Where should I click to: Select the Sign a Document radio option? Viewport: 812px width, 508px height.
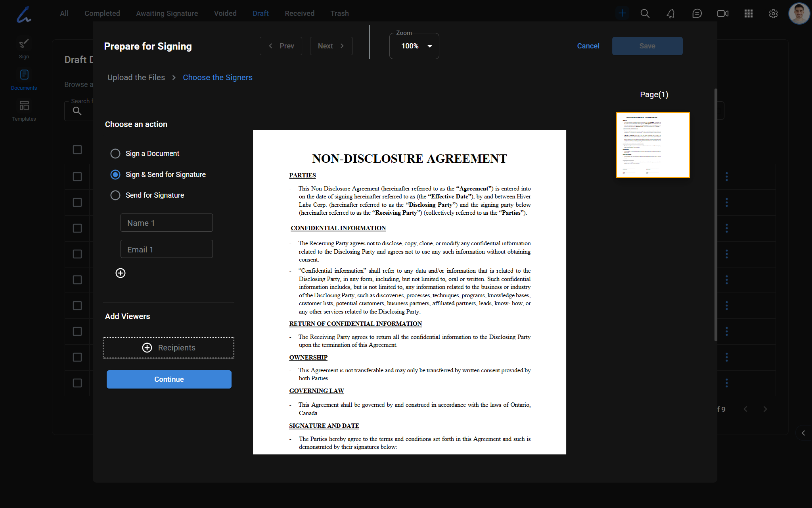coord(115,154)
